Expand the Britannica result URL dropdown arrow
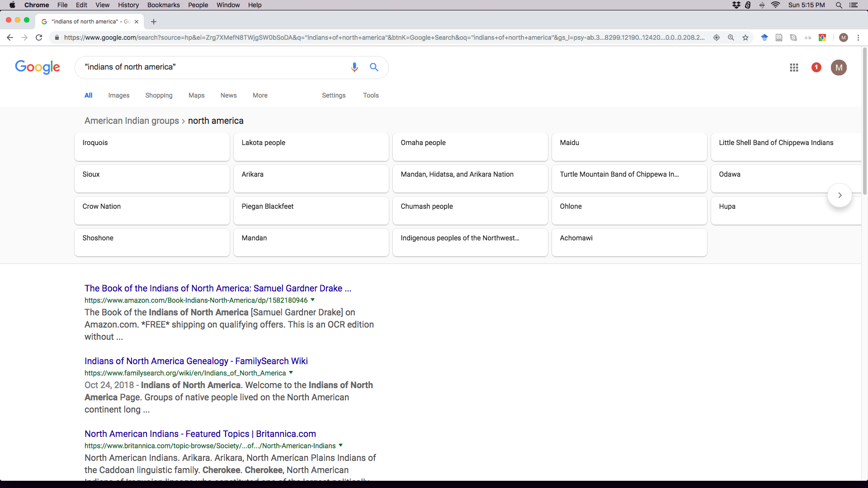 coord(340,446)
